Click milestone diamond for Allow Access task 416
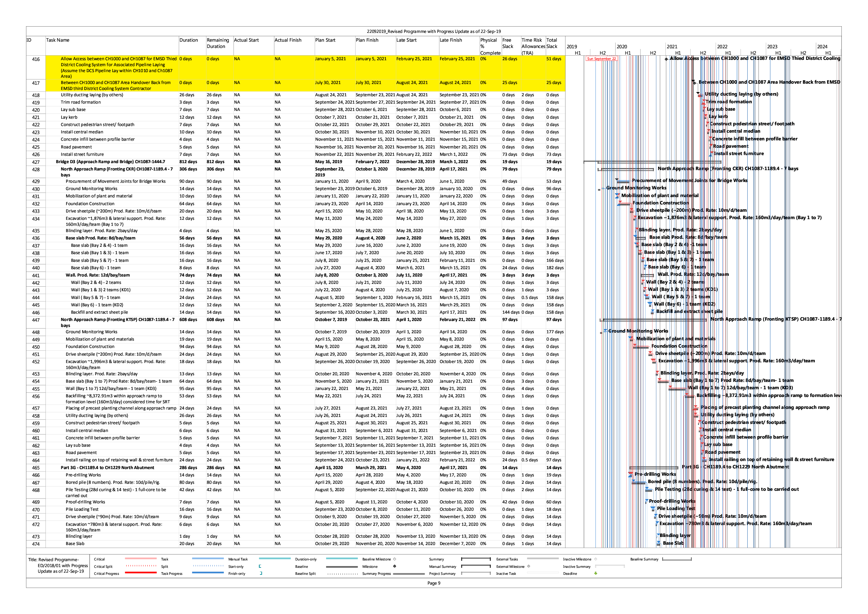Viewport: 868px width, 614px height. pos(666,59)
